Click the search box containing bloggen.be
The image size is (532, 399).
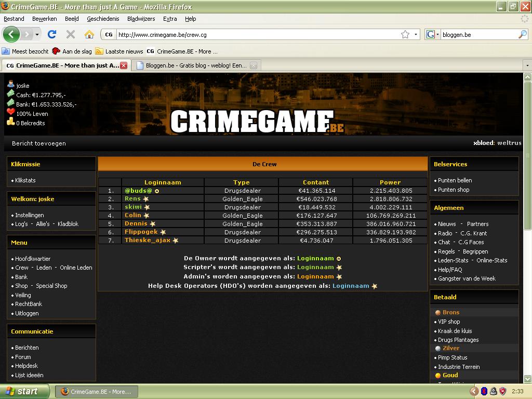479,35
